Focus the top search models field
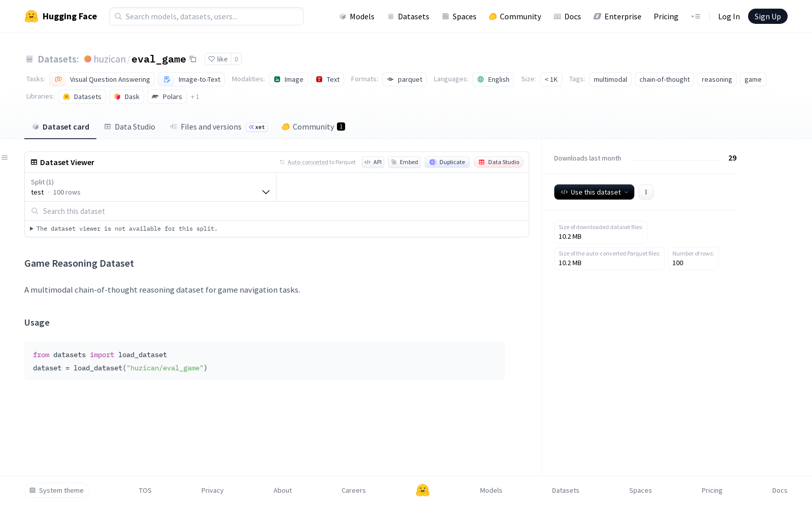812x508 pixels. click(207, 16)
